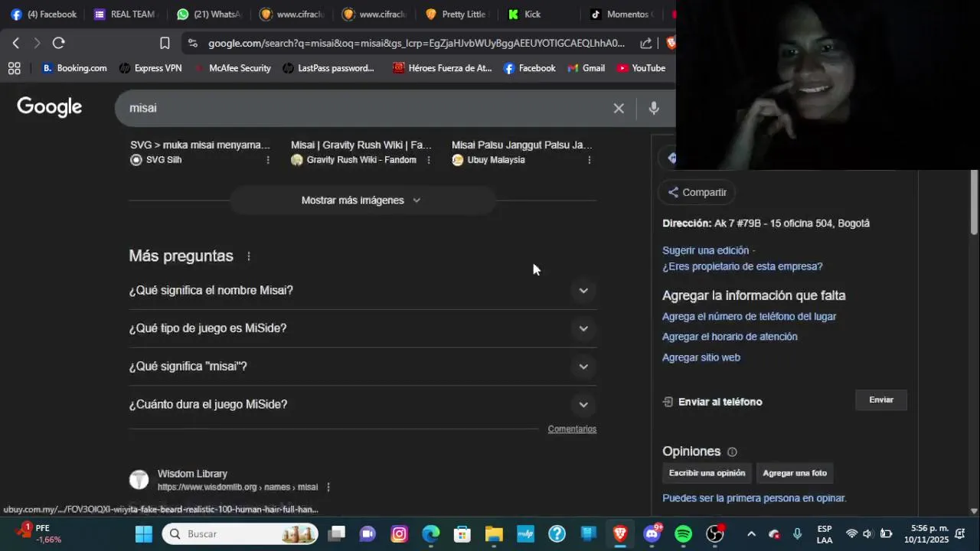Click Agrega el número de teléfono del lugar
The width and height of the screenshot is (980, 551).
[749, 317]
